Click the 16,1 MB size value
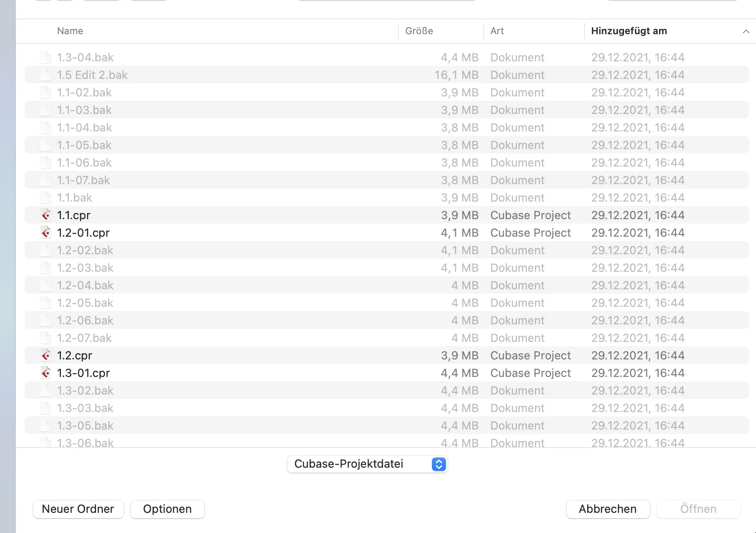 pyautogui.click(x=456, y=75)
